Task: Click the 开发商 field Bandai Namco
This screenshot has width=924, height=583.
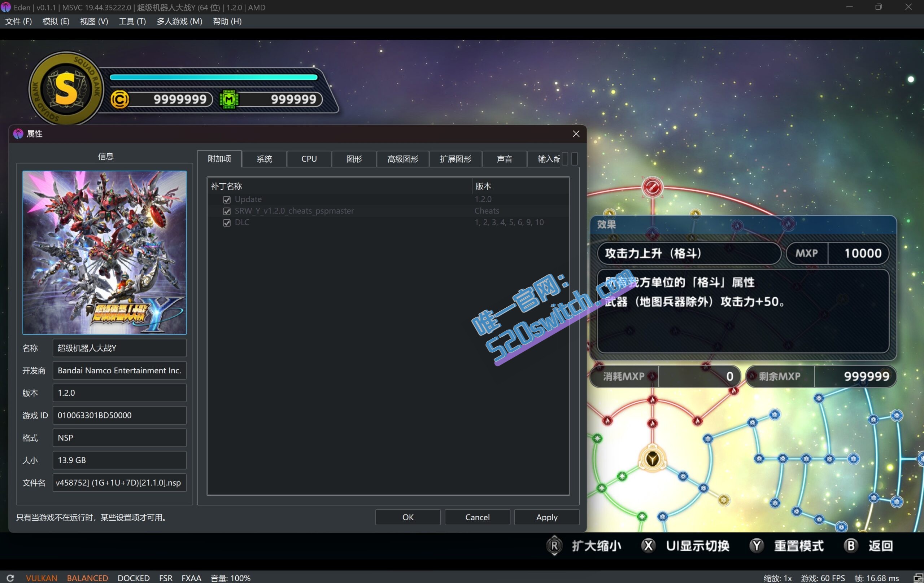Action: click(x=119, y=371)
